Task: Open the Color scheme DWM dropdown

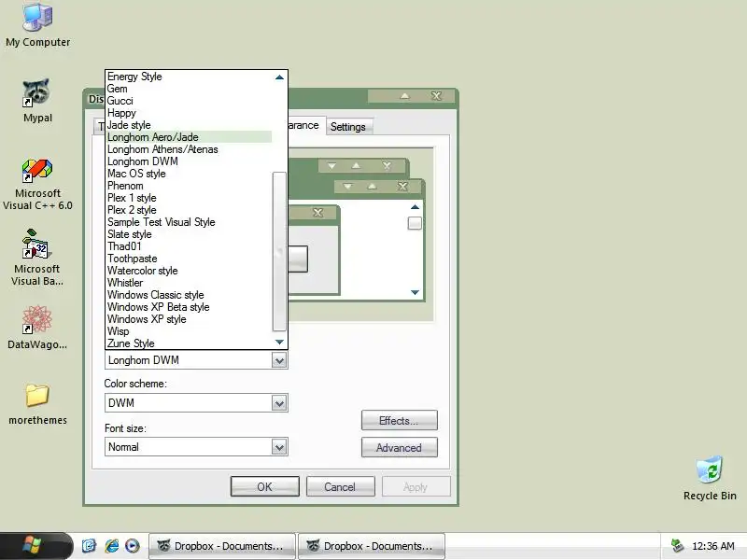Action: (279, 403)
